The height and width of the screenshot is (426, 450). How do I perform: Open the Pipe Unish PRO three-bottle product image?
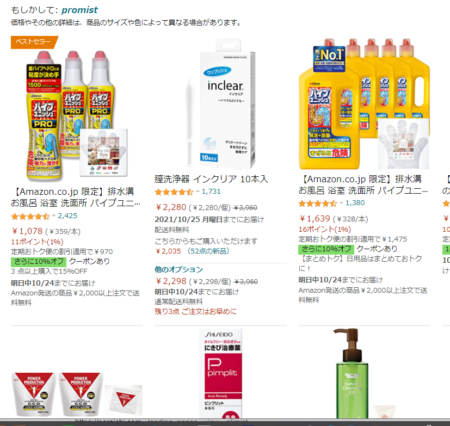(x=77, y=115)
